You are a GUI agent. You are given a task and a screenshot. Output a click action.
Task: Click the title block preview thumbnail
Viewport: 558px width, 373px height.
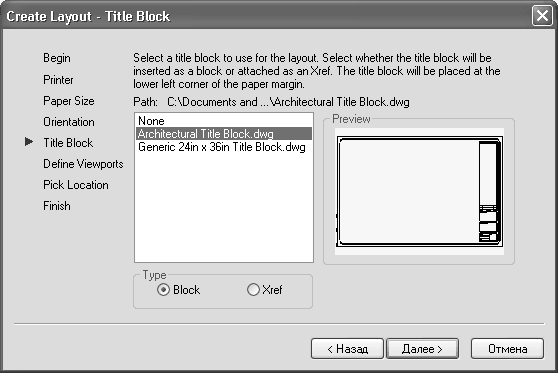coord(419,191)
